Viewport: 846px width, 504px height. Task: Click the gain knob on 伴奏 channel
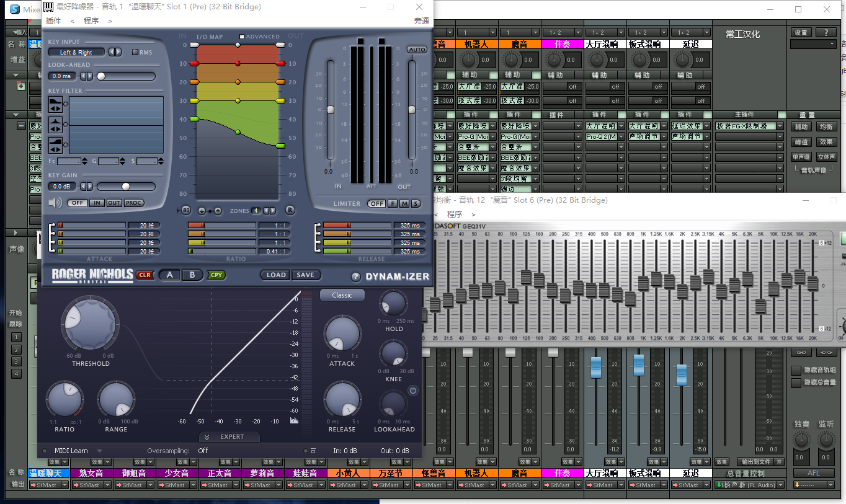pos(554,60)
